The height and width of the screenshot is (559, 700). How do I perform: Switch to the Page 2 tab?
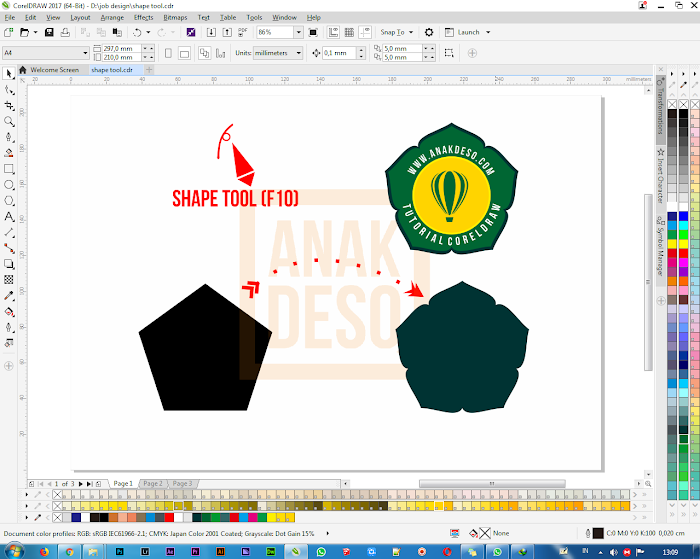pos(153,484)
